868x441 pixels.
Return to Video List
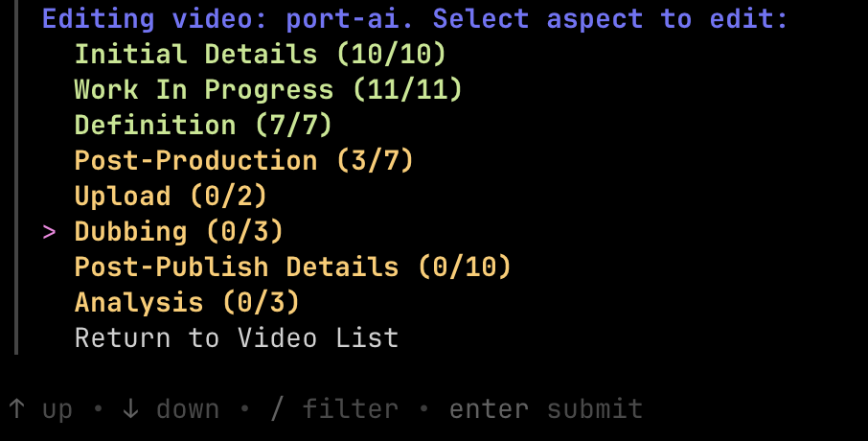click(236, 338)
